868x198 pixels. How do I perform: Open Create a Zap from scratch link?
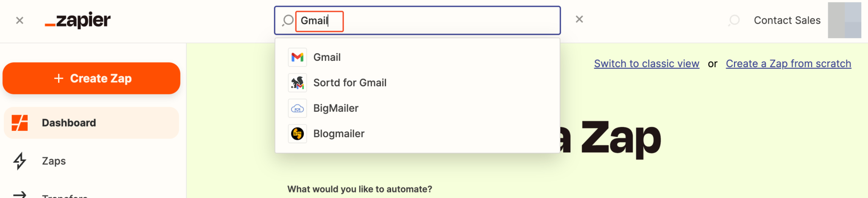click(788, 64)
